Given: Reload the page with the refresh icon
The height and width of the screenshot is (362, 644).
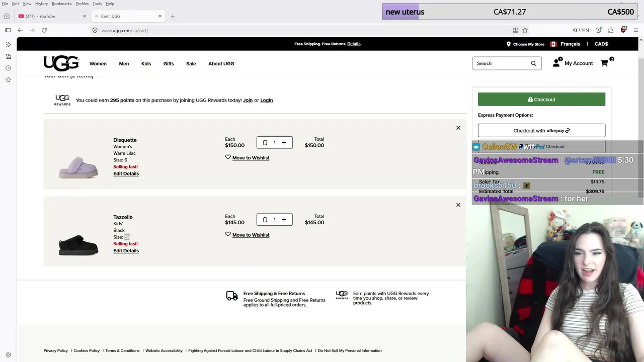Looking at the screenshot, I should [x=44, y=30].
